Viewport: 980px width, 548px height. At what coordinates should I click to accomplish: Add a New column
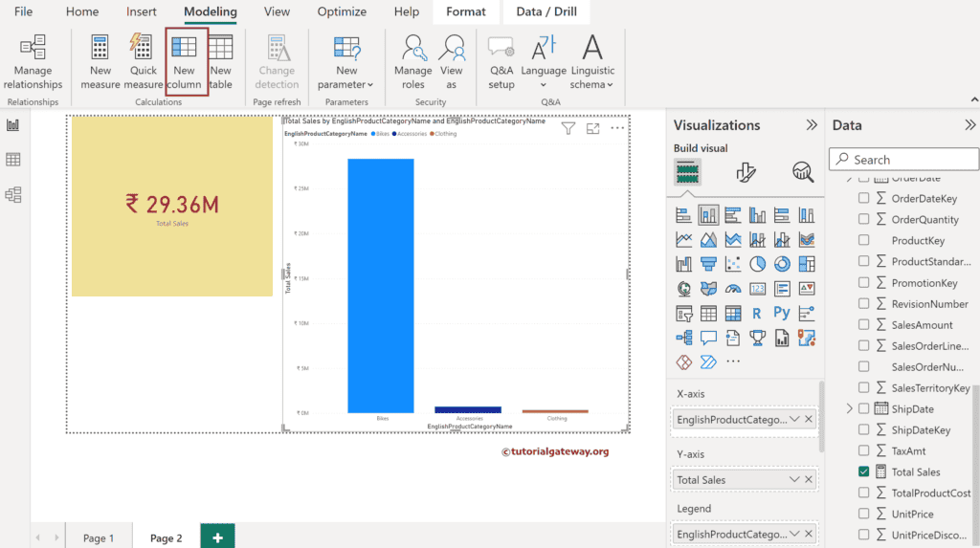[x=184, y=62]
